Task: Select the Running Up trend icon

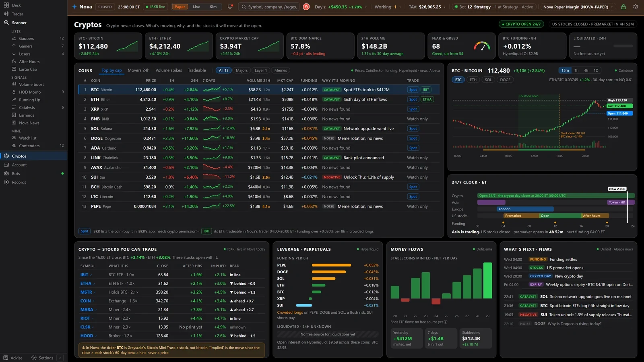Action: (14, 99)
